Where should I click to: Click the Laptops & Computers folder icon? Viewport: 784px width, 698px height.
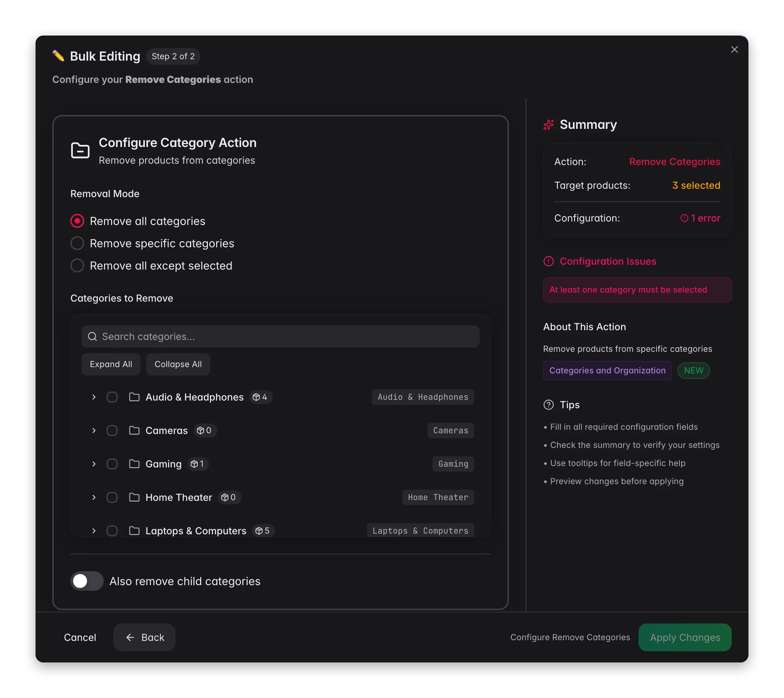pos(134,530)
